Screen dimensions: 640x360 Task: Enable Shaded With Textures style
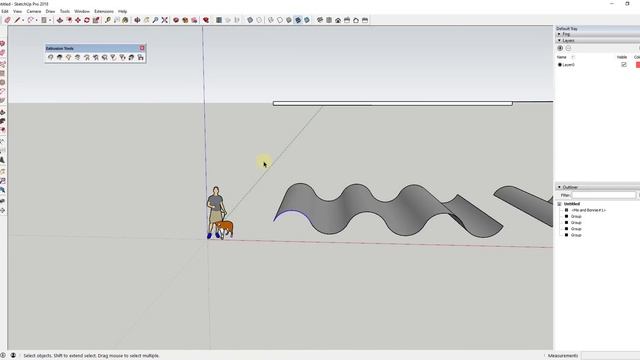click(298, 20)
